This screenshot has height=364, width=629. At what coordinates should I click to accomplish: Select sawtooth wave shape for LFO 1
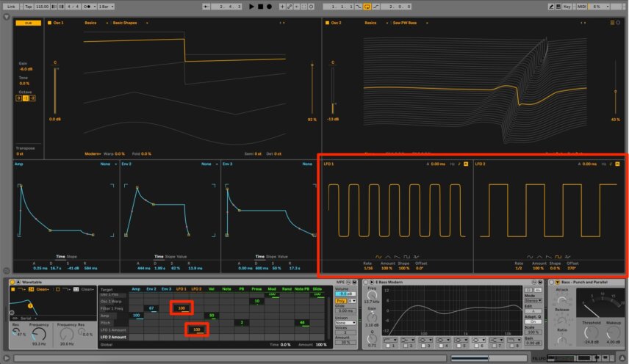397,257
